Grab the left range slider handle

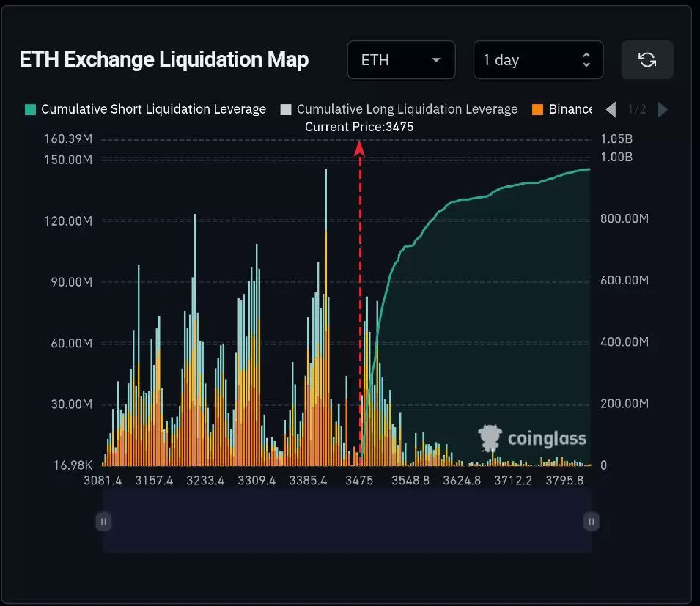pos(103,522)
